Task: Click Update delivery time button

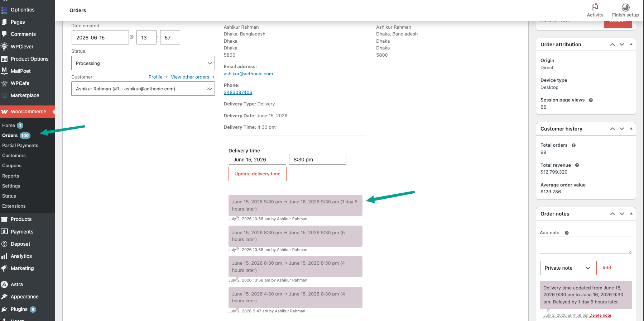Action: click(x=258, y=174)
